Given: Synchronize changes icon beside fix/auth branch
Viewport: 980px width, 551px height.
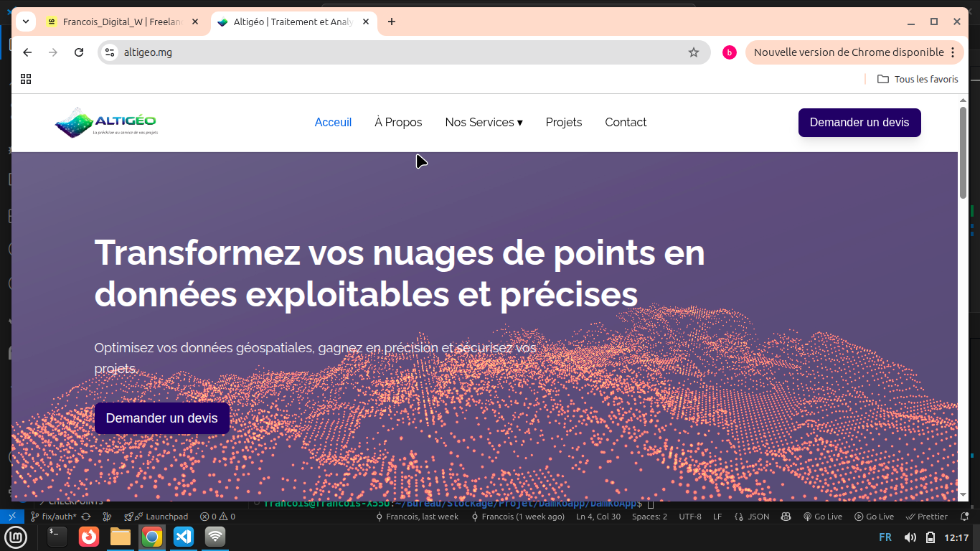Looking at the screenshot, I should point(86,517).
